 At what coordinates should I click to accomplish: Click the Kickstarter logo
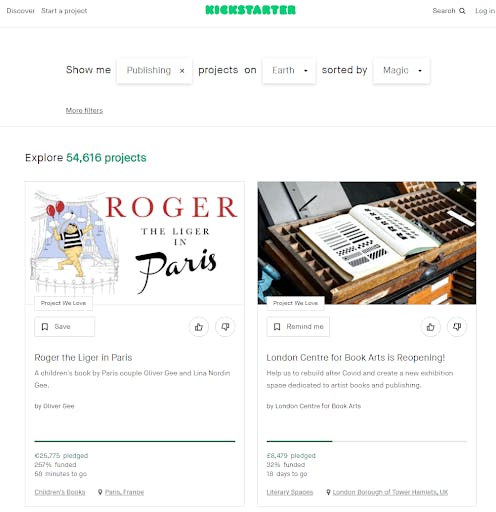click(250, 10)
